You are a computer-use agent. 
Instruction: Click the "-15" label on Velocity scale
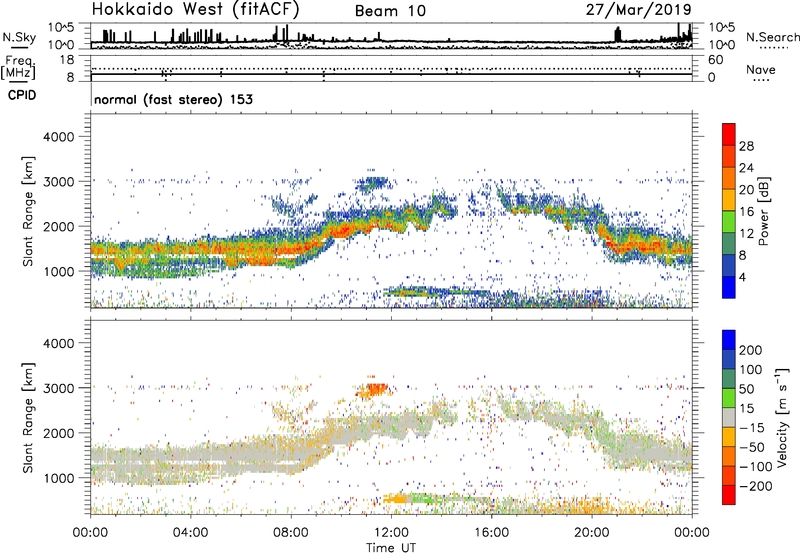(752, 428)
